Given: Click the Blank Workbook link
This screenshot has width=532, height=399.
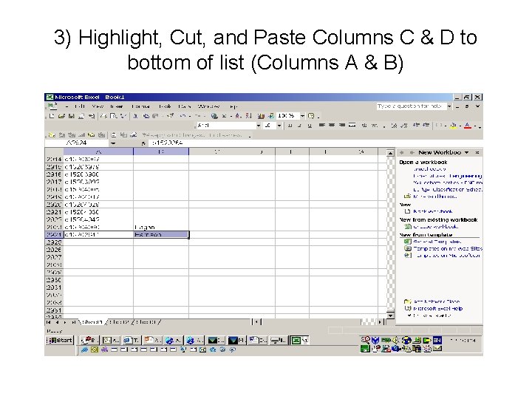Looking at the screenshot, I should point(432,211).
